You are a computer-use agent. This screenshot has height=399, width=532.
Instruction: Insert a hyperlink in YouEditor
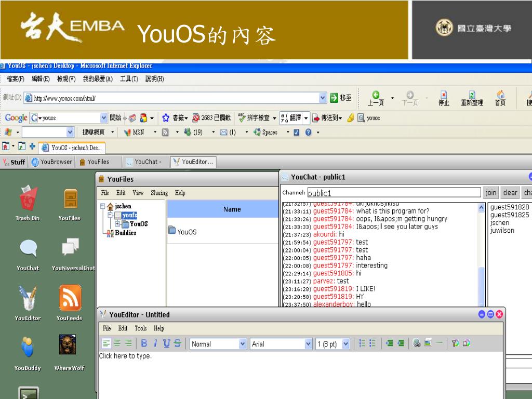point(417,343)
